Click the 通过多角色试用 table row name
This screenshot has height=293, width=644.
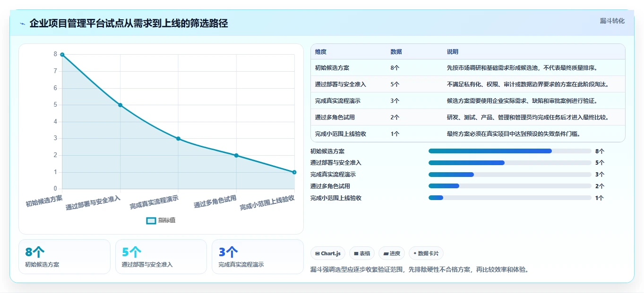click(335, 117)
